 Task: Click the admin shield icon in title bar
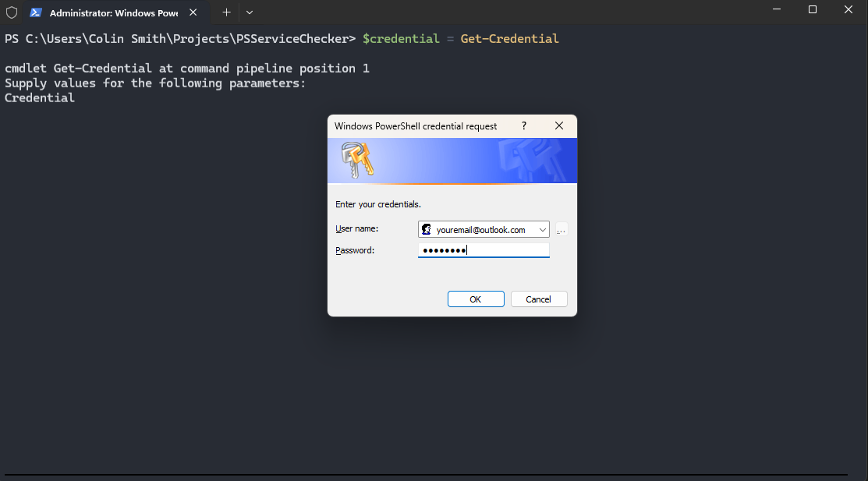[12, 12]
